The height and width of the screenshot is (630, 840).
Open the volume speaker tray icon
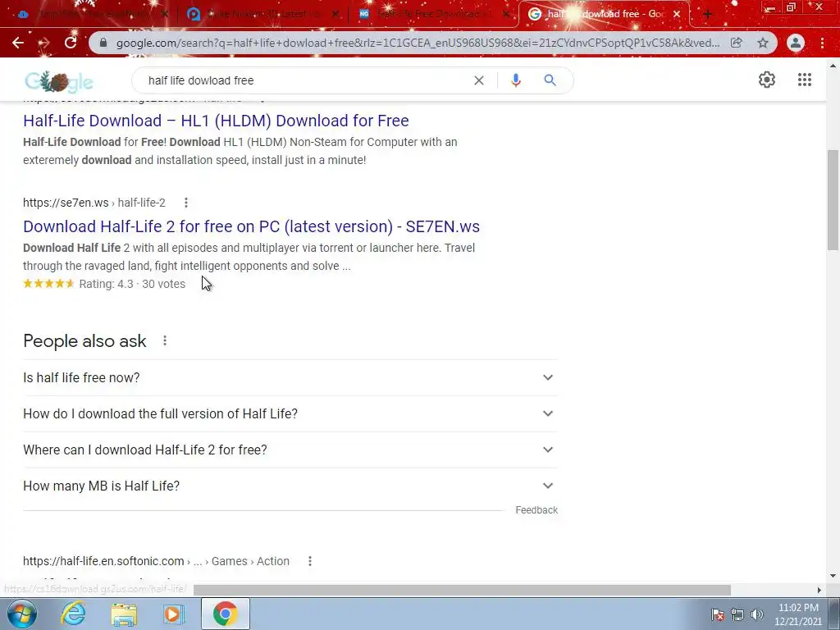tap(757, 614)
